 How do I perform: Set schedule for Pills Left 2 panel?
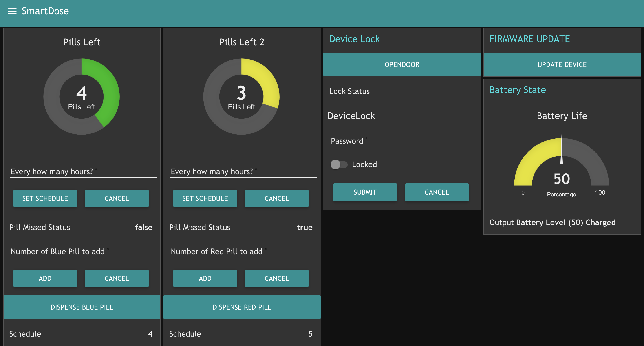coord(205,198)
